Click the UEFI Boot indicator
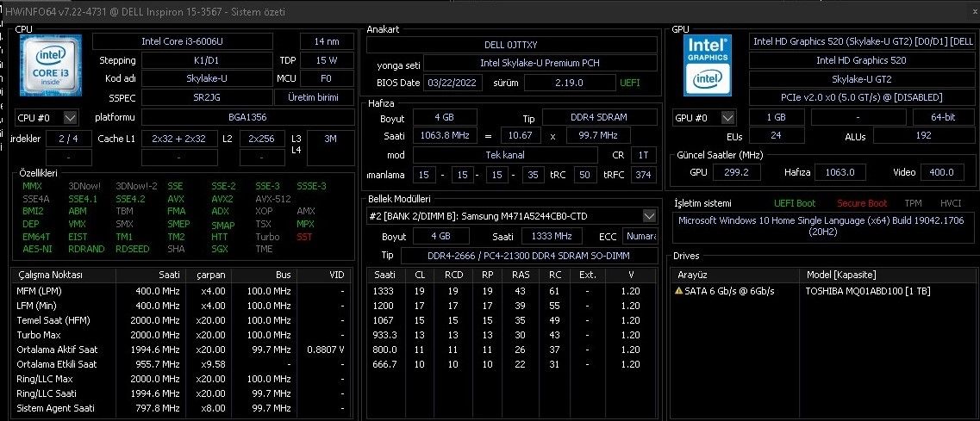The height and width of the screenshot is (421, 980). click(795, 204)
